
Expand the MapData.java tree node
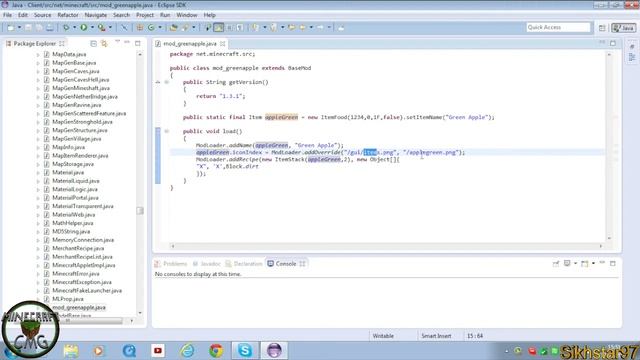(x=38, y=54)
